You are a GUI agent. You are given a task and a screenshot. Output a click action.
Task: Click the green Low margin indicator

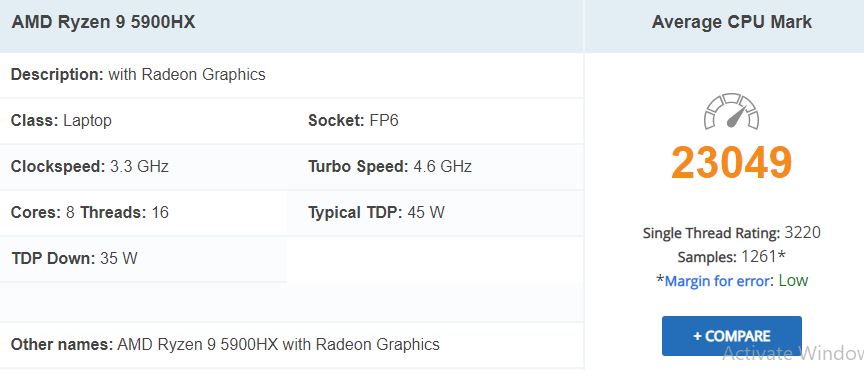click(793, 281)
